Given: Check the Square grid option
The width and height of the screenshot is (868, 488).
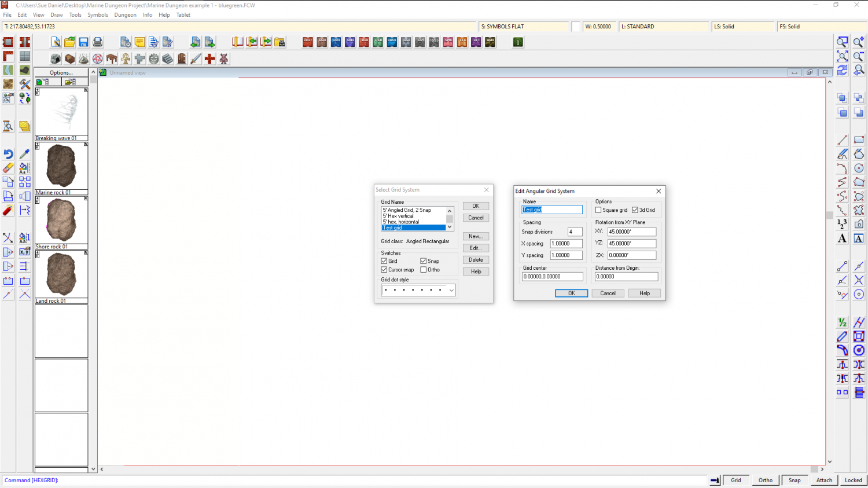Looking at the screenshot, I should pos(598,210).
